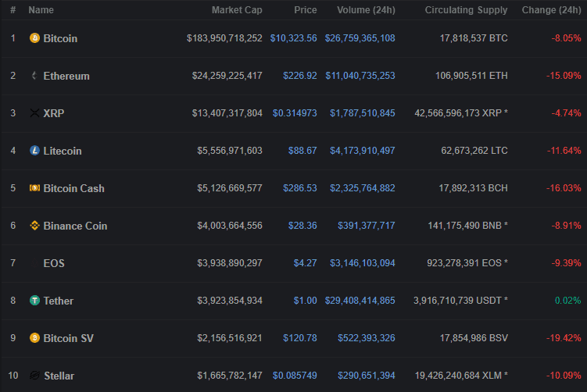Open the Tether name link

59,301
